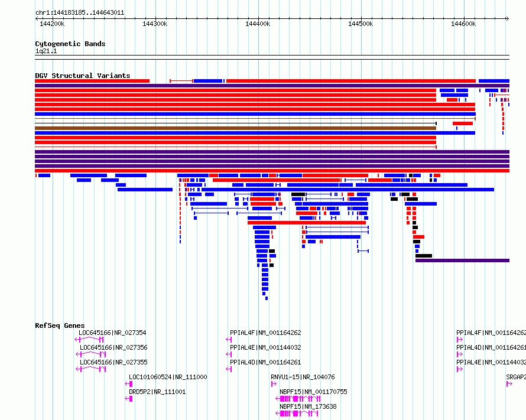This screenshot has height=420, width=526.
Task: Select the NBPF15|NM_173638 gene label
Action: (x=308, y=406)
